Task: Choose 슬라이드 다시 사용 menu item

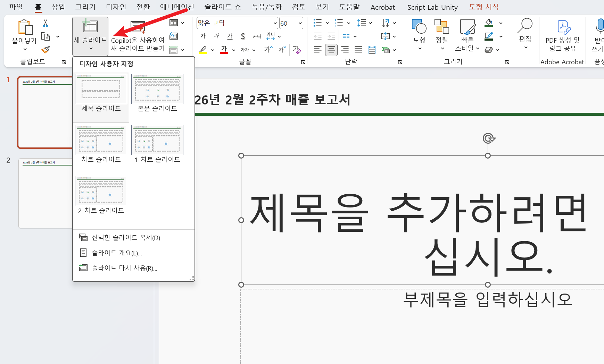Action: click(x=134, y=268)
